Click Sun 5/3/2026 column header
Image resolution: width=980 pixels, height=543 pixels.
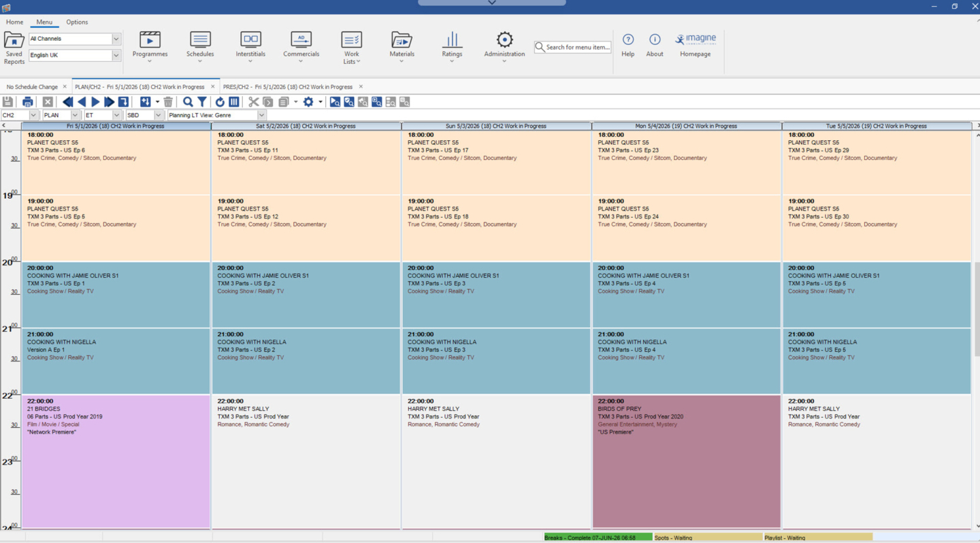point(497,126)
